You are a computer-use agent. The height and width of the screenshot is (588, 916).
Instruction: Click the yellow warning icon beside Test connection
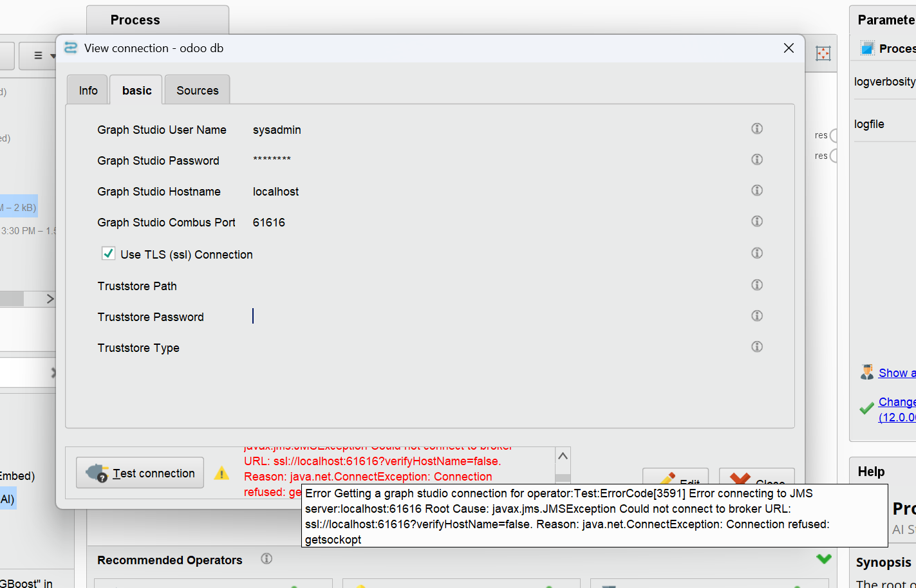(x=221, y=473)
